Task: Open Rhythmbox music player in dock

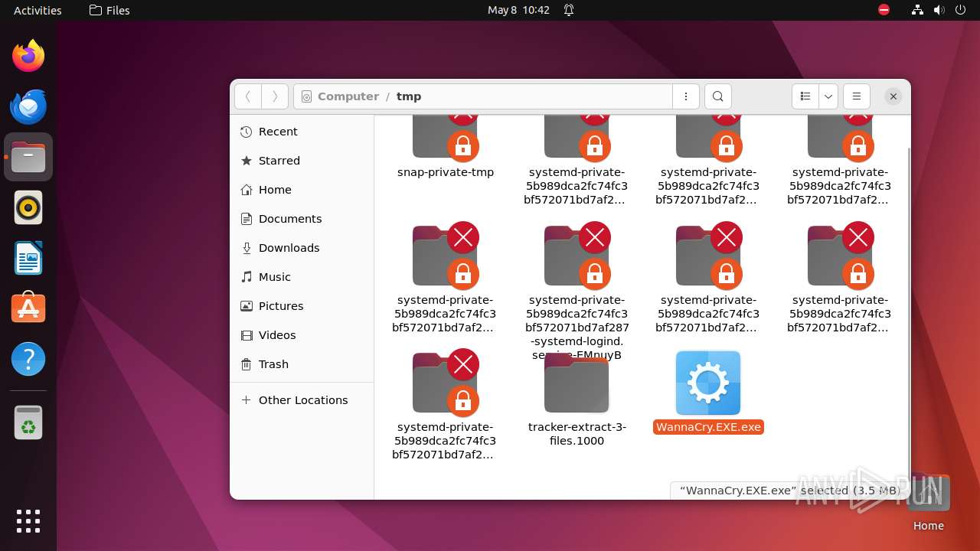Action: (28, 207)
